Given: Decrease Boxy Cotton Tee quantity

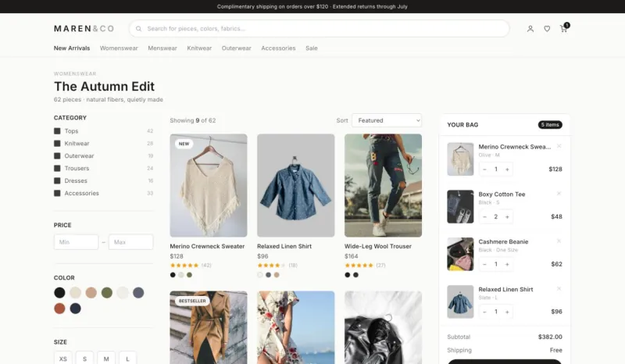Looking at the screenshot, I should (484, 217).
